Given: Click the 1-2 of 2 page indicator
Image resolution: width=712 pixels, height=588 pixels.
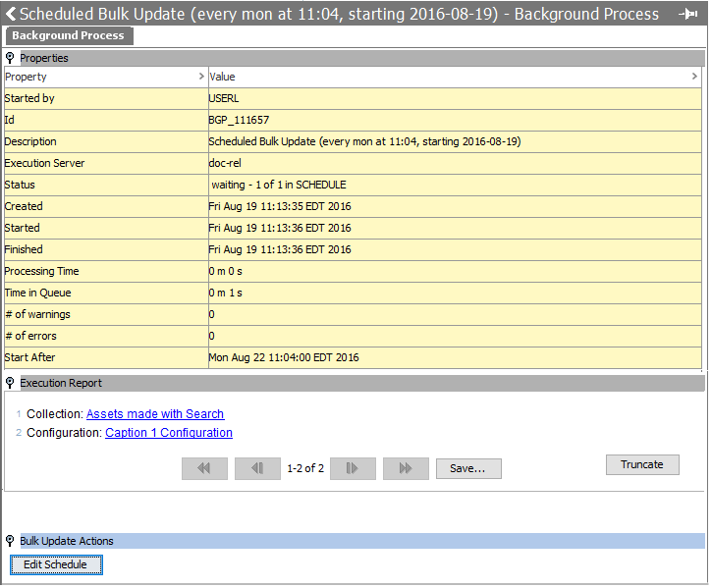Looking at the screenshot, I should click(x=305, y=469).
